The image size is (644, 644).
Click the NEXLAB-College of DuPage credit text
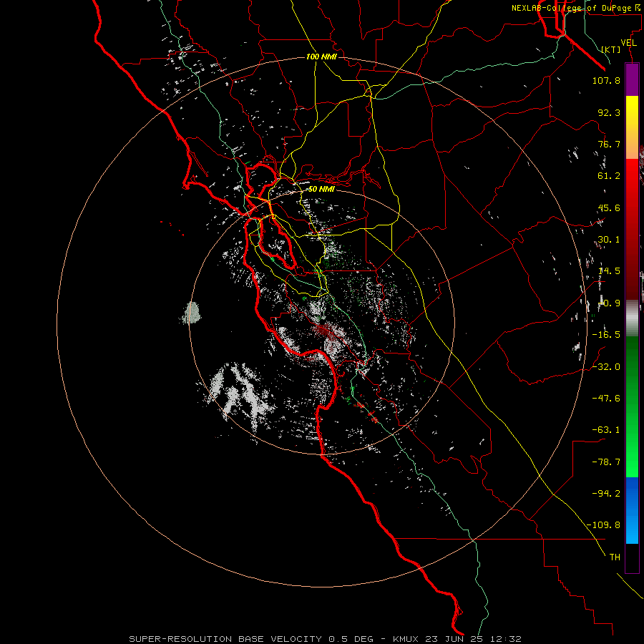pyautogui.click(x=575, y=8)
